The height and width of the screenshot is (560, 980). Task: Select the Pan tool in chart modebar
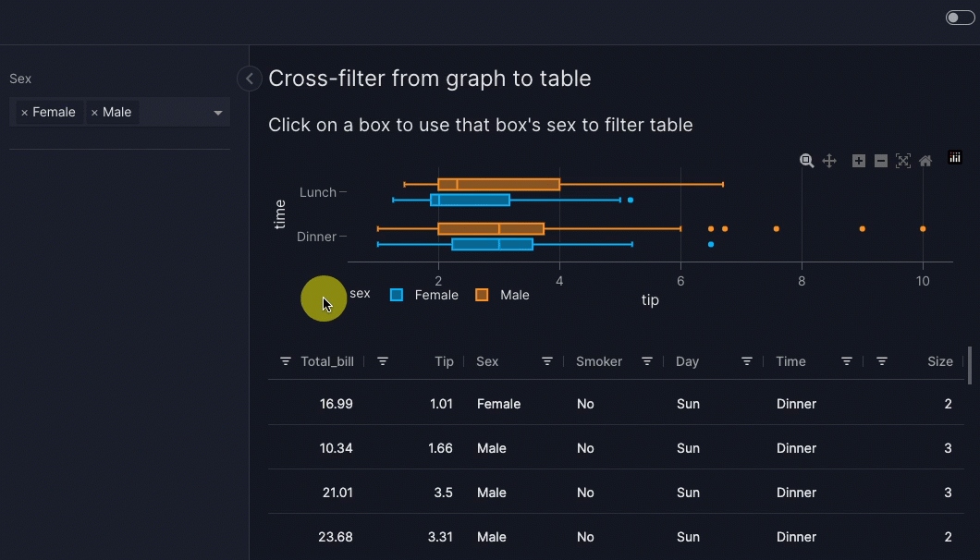(x=829, y=161)
